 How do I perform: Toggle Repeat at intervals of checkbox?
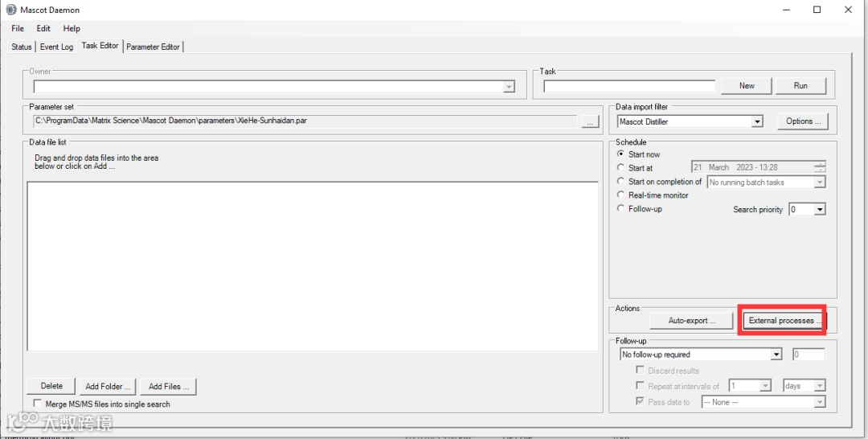point(640,386)
